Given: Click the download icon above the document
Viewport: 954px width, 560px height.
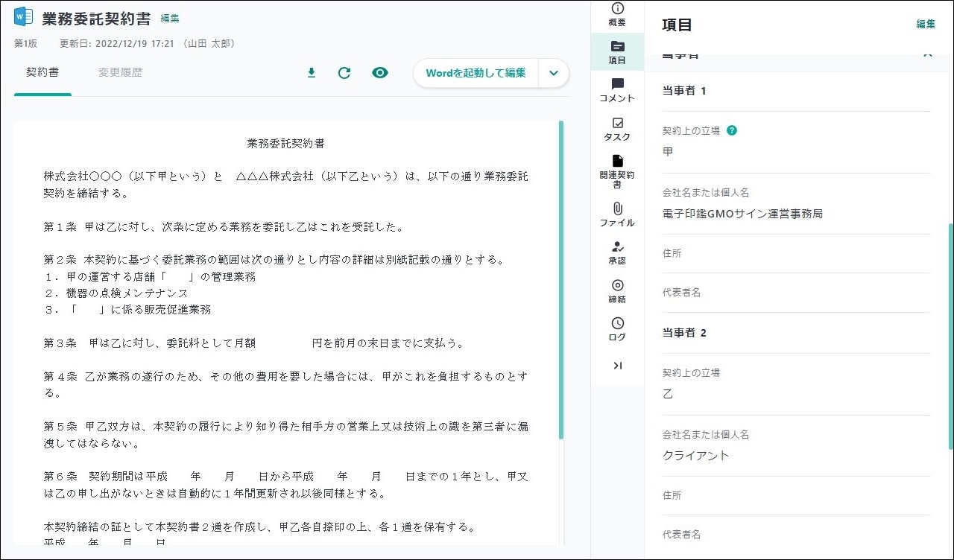Looking at the screenshot, I should [312, 73].
